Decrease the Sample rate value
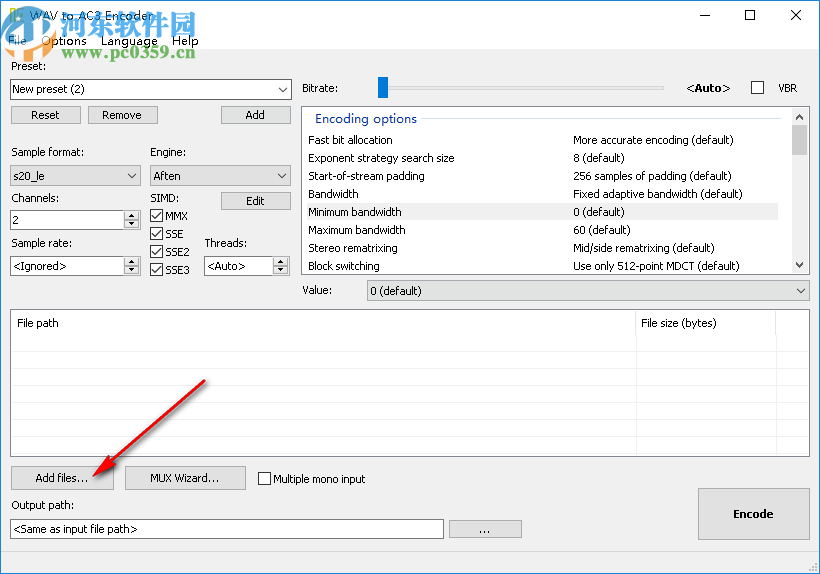This screenshot has width=820, height=574. pyautogui.click(x=132, y=270)
